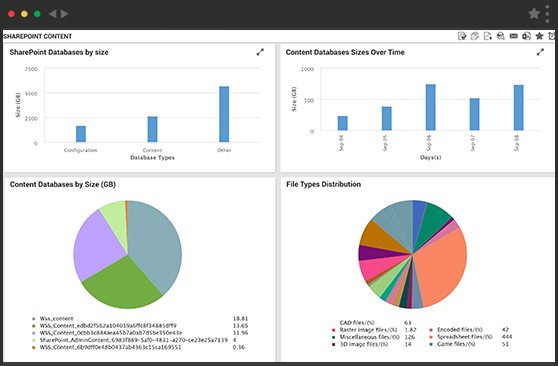
Task: Click the green pie slice in Content Databases
Action: [x=123, y=285]
